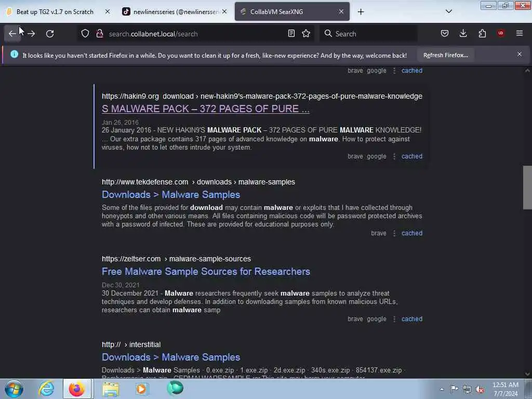The width and height of the screenshot is (532, 399).
Task: Go back to the previous page
Action: pyautogui.click(x=12, y=34)
